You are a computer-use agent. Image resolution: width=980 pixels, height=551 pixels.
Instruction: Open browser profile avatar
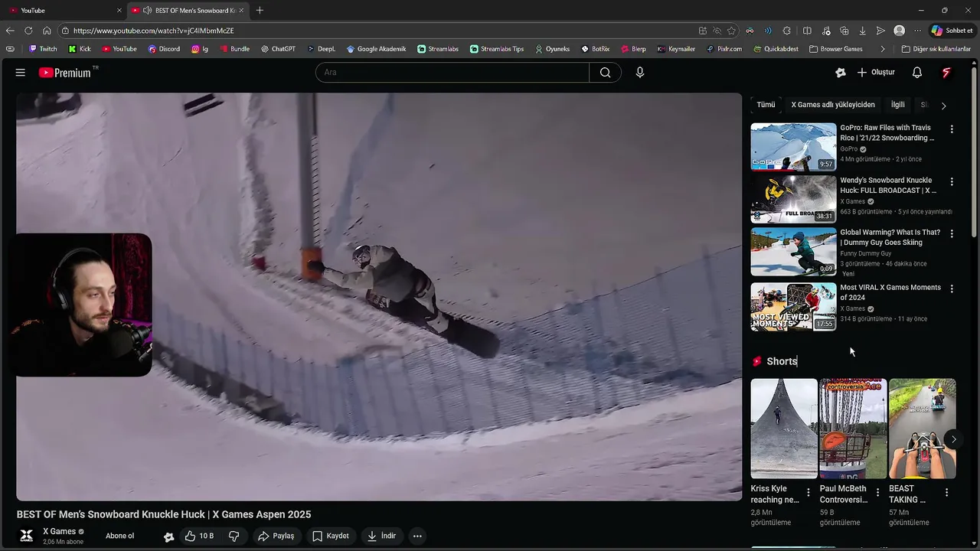tap(899, 31)
